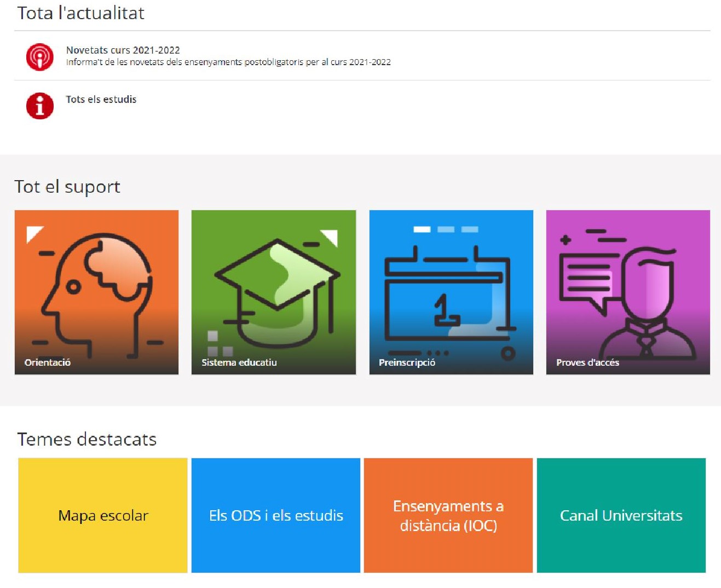
Task: Click the Tot el suport heading
Action: tap(67, 187)
